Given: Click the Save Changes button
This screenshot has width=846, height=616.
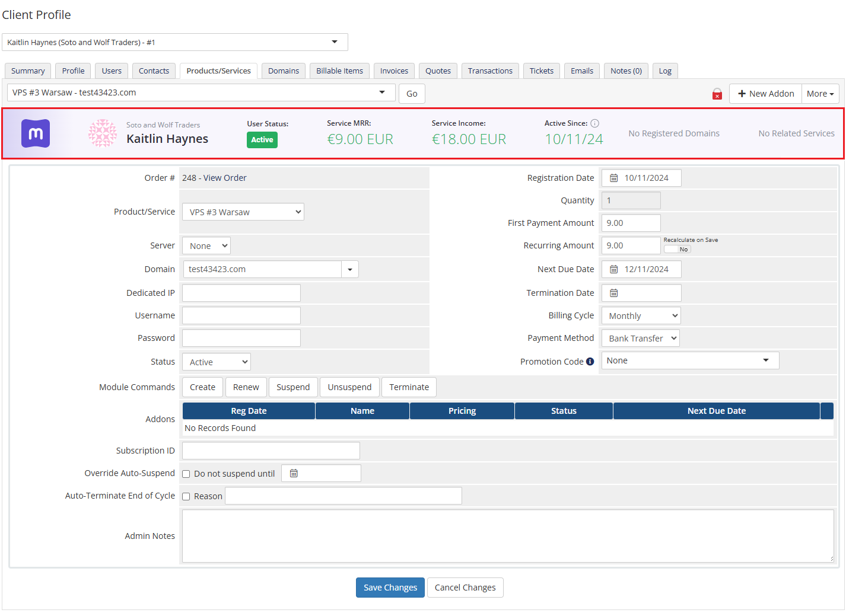Looking at the screenshot, I should (x=390, y=588).
